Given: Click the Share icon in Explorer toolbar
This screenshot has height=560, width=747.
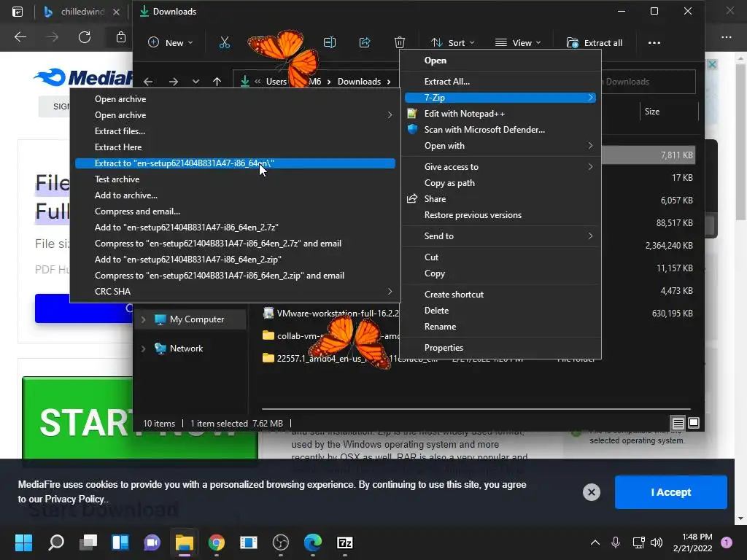Looking at the screenshot, I should click(x=365, y=43).
